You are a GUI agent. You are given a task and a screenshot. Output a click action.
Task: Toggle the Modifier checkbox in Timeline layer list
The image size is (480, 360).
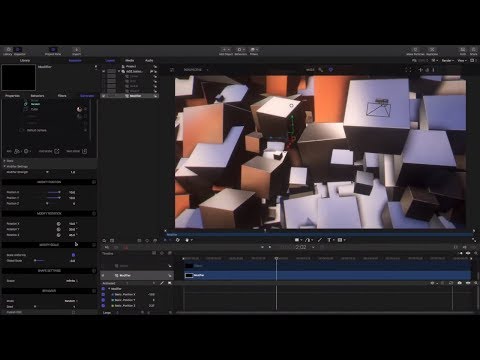(103, 275)
